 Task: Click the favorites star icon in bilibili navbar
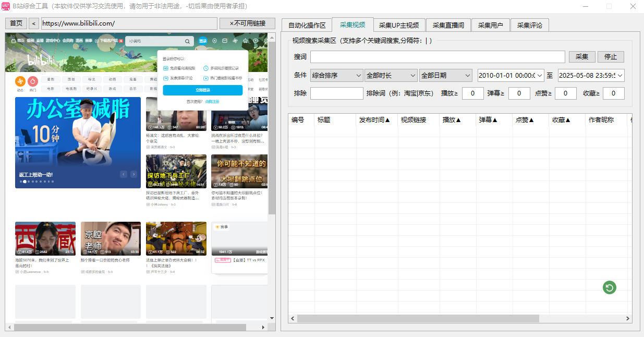[246, 41]
